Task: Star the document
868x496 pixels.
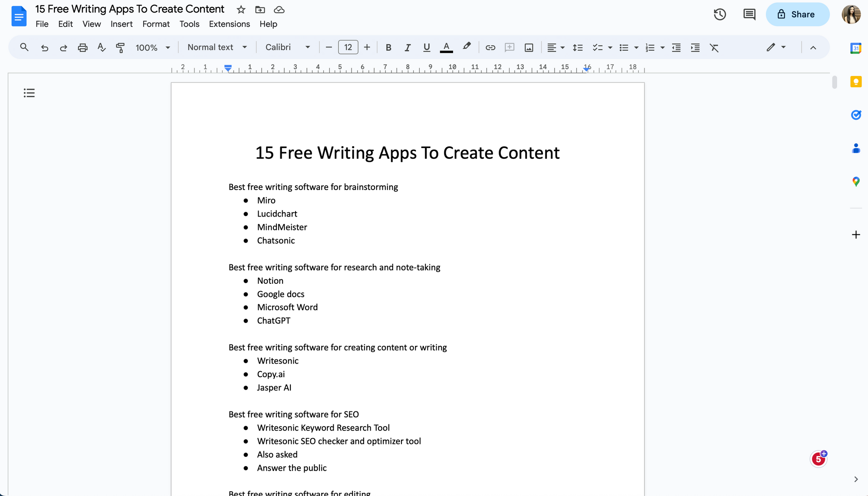Action: click(x=240, y=10)
